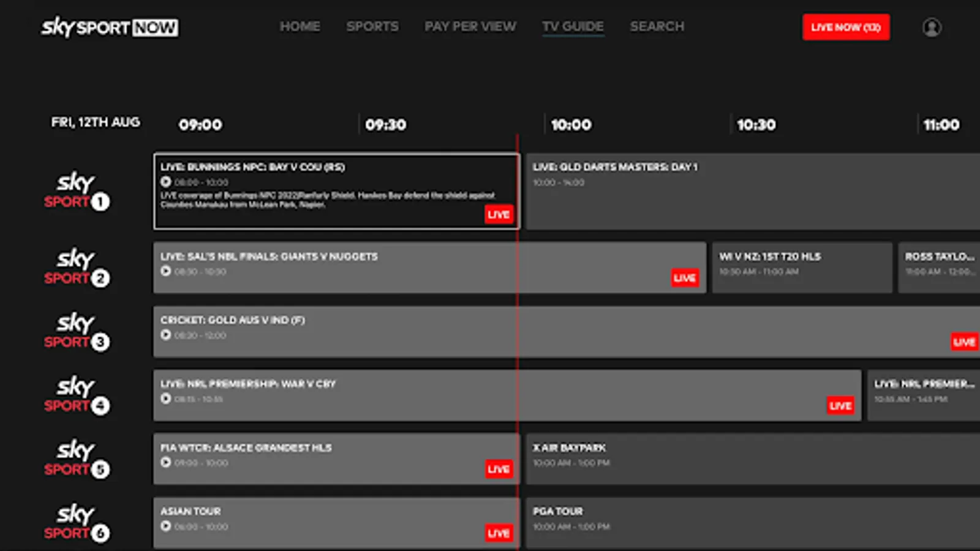Image resolution: width=980 pixels, height=551 pixels.
Task: Play icon on Sal's NBL Finals programme
Action: point(165,271)
